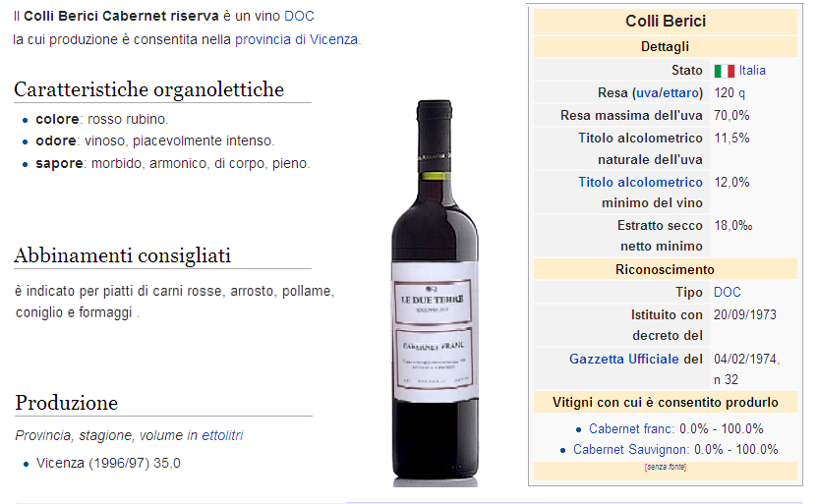Screen dimensions: 817x504
Task: Click the Istituito con decreto del label
Action: [667, 325]
